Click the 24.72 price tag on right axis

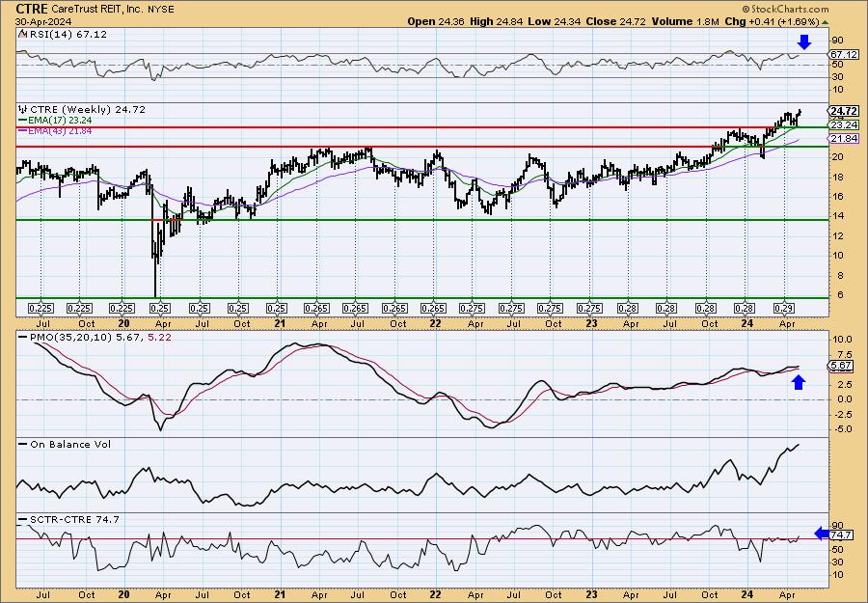pyautogui.click(x=844, y=111)
